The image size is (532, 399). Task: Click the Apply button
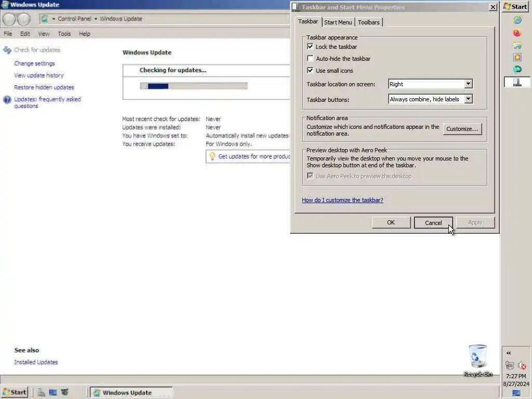[x=475, y=222]
